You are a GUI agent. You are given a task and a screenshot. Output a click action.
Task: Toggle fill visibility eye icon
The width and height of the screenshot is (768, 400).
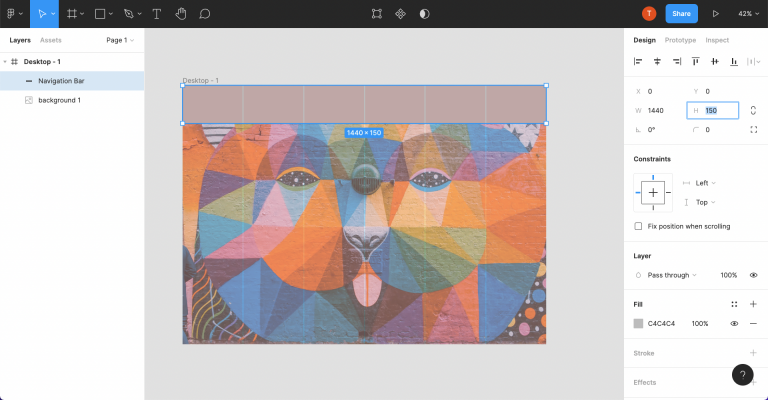(734, 324)
